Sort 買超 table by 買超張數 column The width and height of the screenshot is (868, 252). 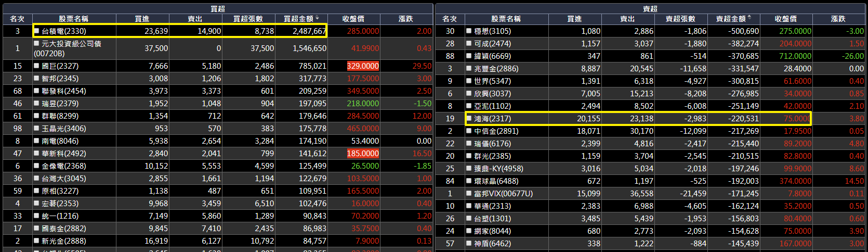point(248,19)
